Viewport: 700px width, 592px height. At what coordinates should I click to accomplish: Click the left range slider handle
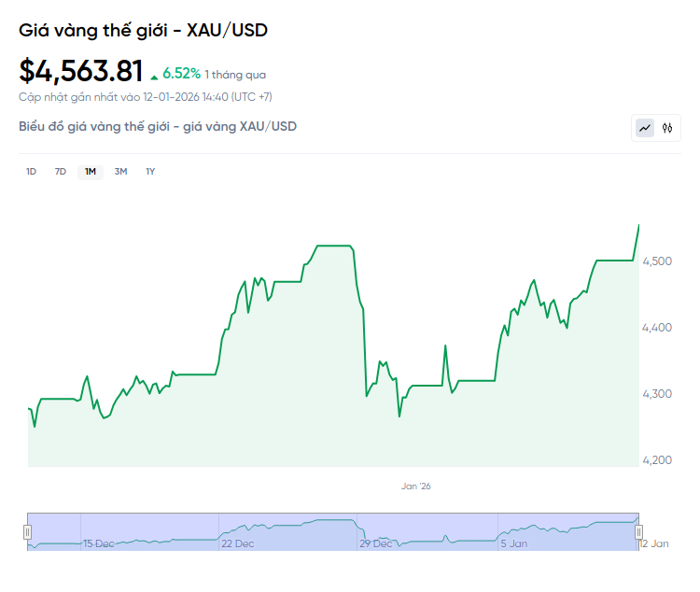(27, 532)
